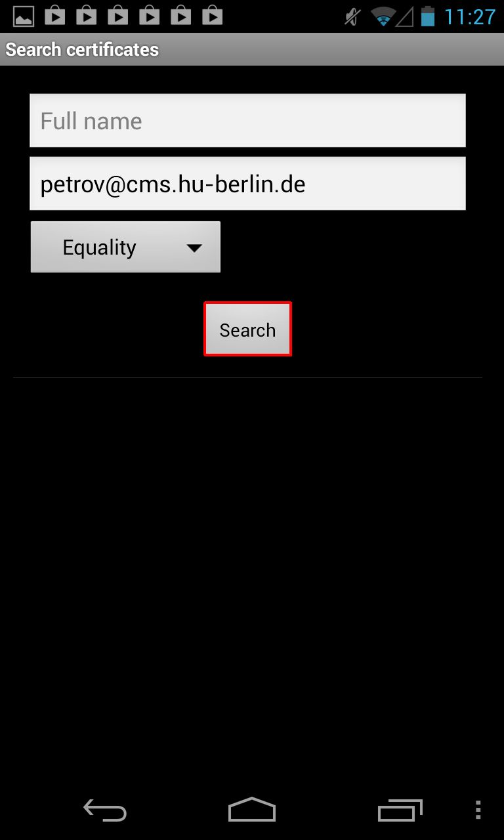Tap the battery level icon
The height and width of the screenshot is (840, 504).
point(428,16)
